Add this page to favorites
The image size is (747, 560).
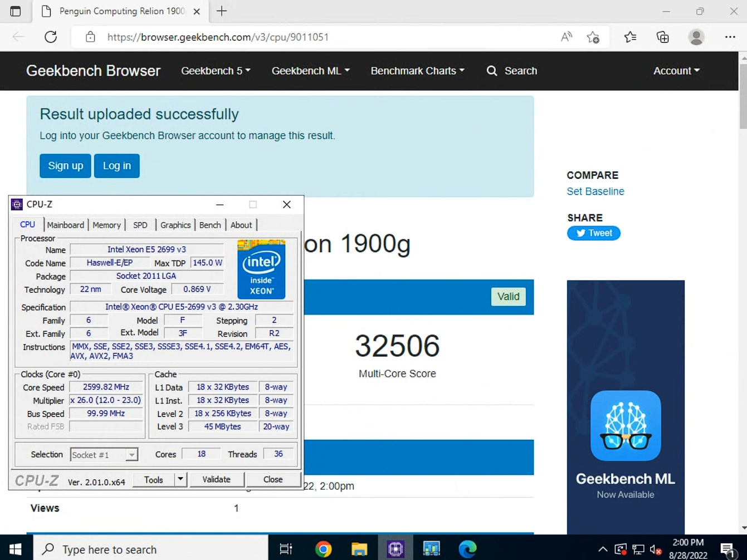(593, 37)
